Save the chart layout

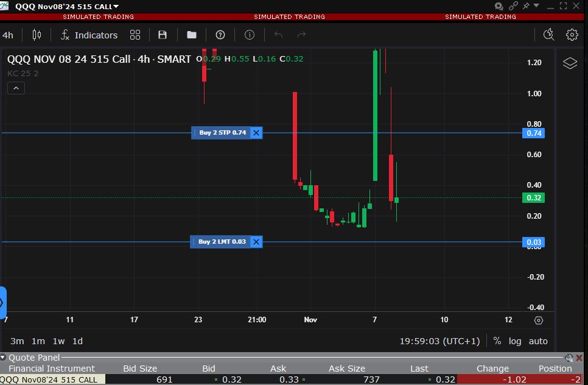pyautogui.click(x=163, y=35)
